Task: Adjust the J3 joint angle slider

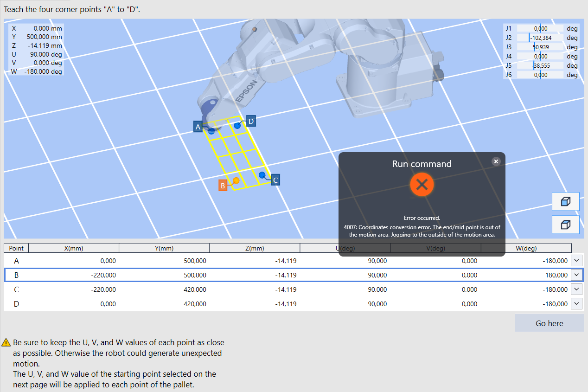Action: tap(540, 47)
